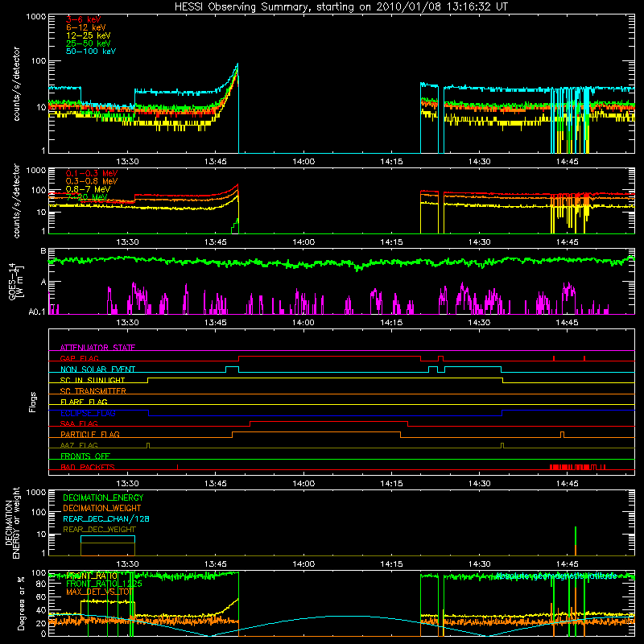The image size is (644, 644).
Task: Click the A0.1 tick on GOES-14 axis
Action: coord(37,312)
